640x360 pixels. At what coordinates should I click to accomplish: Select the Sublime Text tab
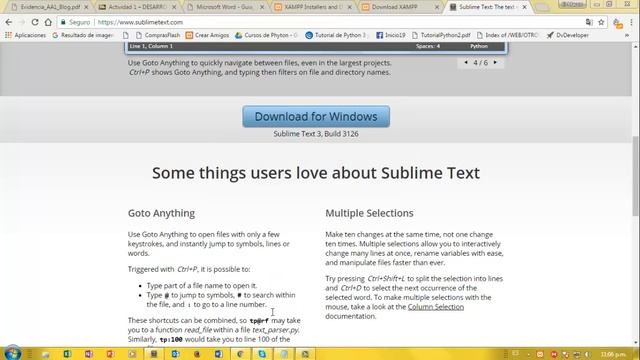click(x=489, y=7)
